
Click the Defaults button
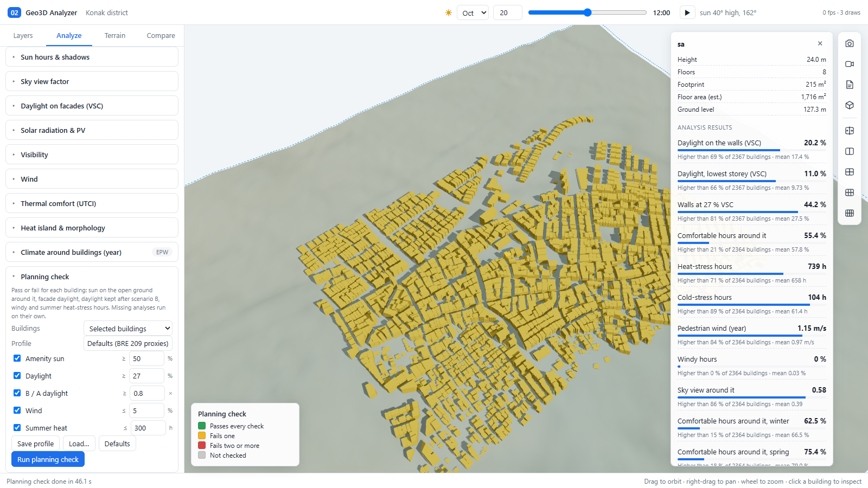[x=117, y=444]
